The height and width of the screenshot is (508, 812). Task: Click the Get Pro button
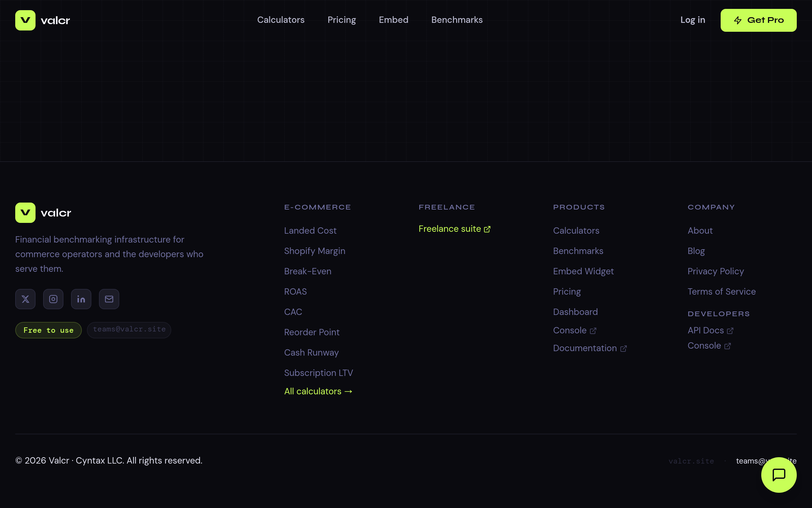(758, 20)
